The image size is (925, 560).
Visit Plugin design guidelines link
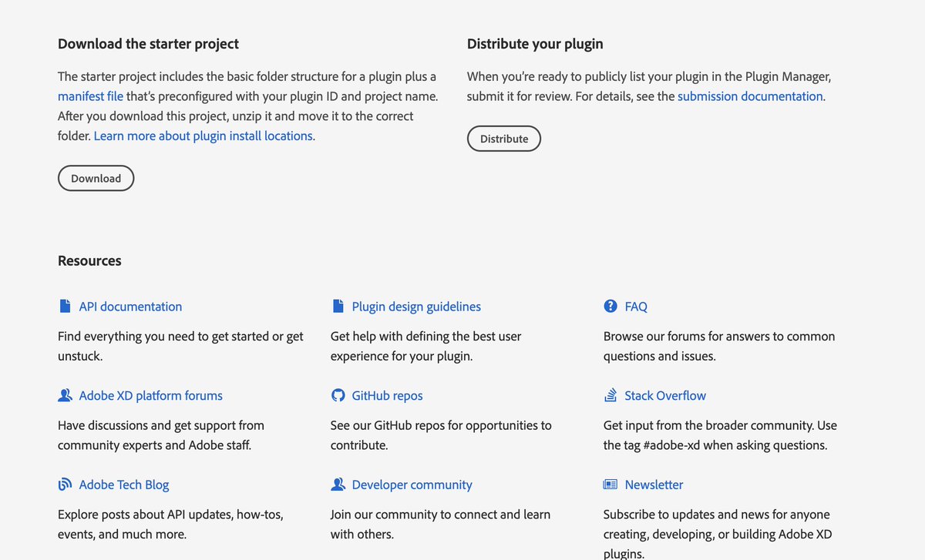click(x=416, y=307)
